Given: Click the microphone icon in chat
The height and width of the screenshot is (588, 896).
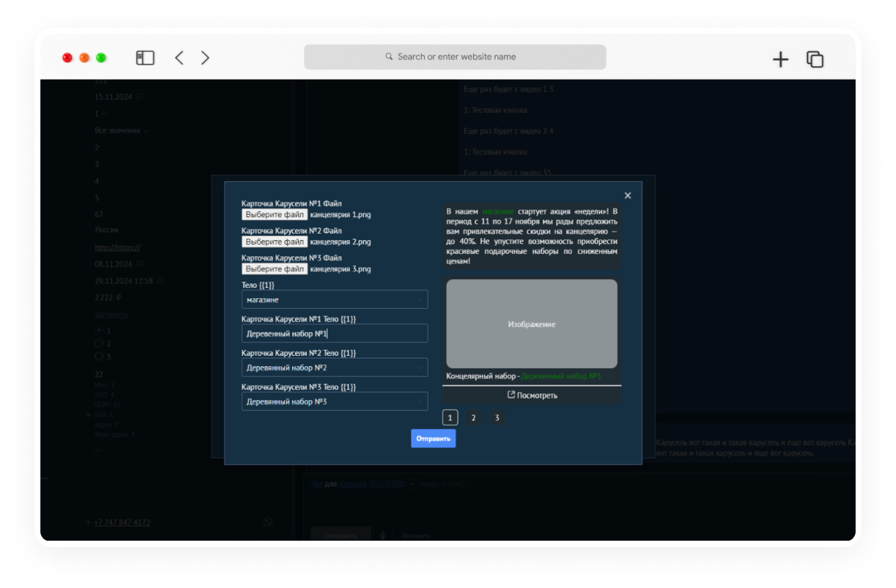Looking at the screenshot, I should pyautogui.click(x=383, y=535).
